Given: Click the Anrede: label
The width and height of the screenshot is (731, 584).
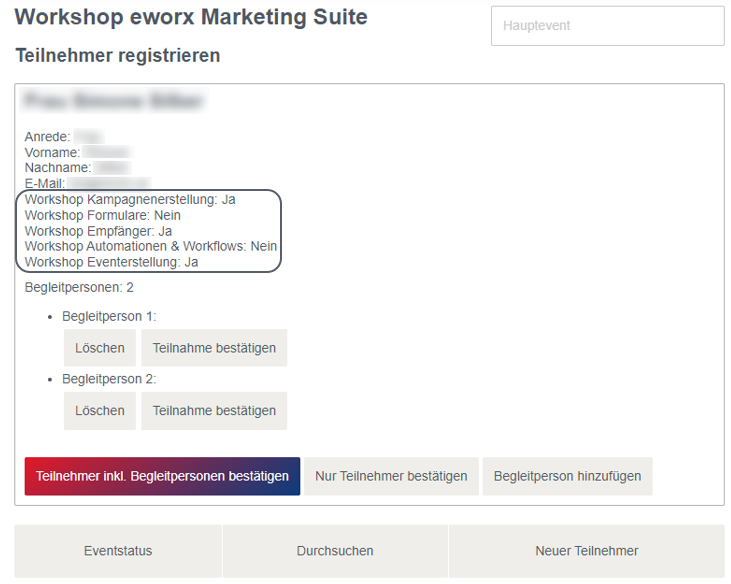Looking at the screenshot, I should (x=48, y=137).
